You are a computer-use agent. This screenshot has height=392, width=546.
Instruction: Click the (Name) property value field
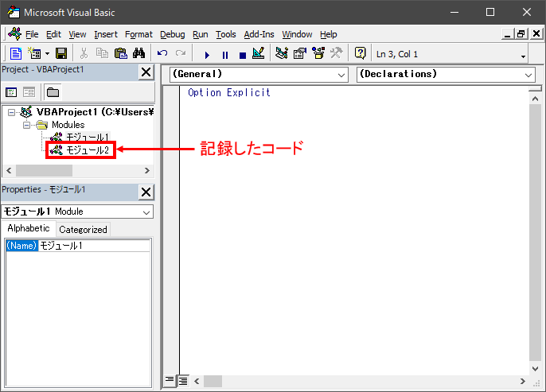pos(94,246)
